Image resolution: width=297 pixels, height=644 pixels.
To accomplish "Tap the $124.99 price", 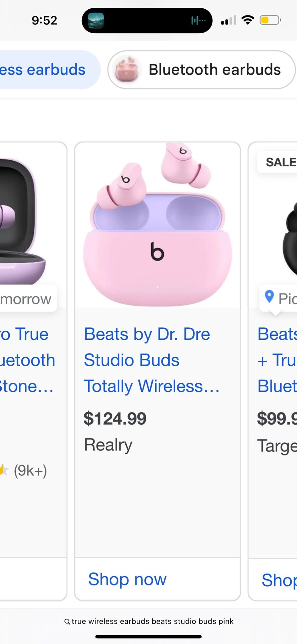I will (x=115, y=418).
